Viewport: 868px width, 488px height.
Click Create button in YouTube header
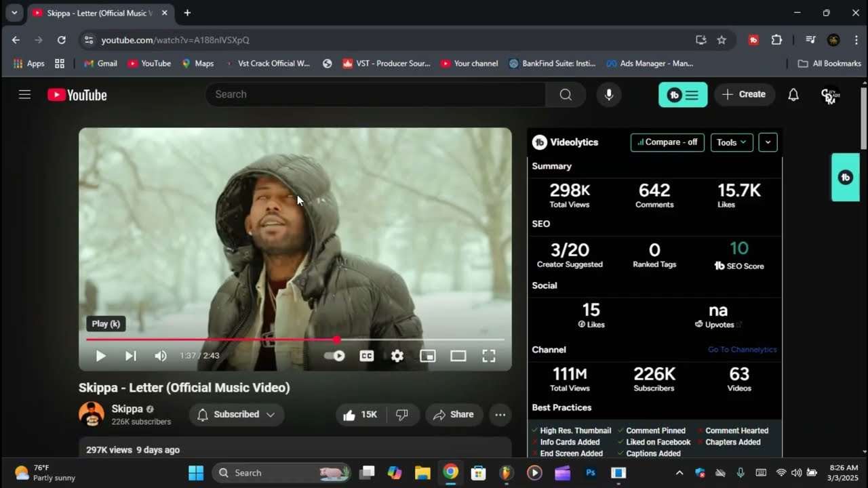744,95
